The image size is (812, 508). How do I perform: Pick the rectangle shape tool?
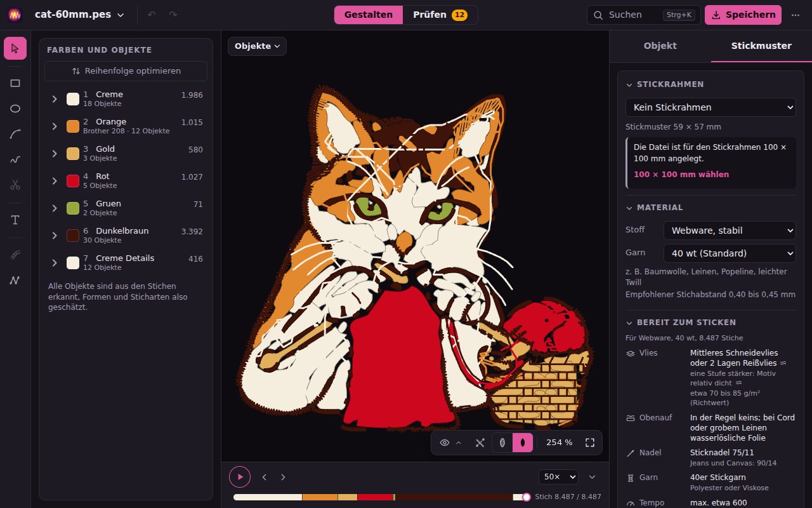pyautogui.click(x=15, y=83)
